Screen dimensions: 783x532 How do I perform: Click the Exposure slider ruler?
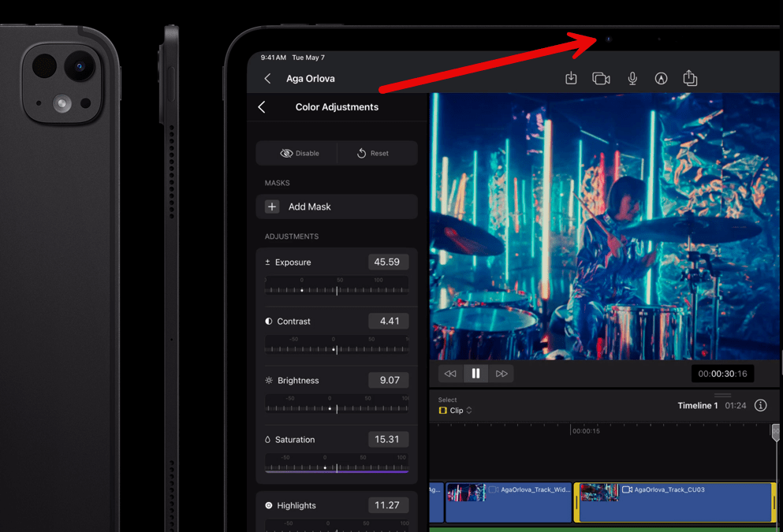[x=337, y=286]
